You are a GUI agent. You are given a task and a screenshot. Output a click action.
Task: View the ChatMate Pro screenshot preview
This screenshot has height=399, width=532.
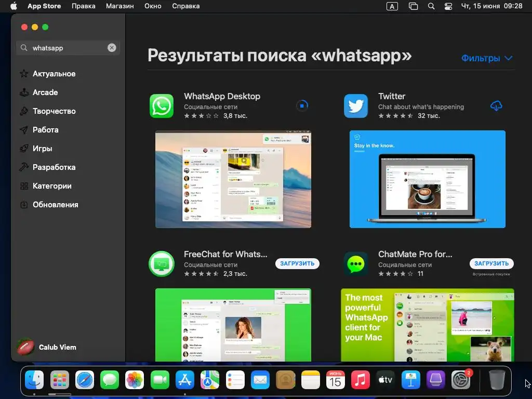pos(428,325)
